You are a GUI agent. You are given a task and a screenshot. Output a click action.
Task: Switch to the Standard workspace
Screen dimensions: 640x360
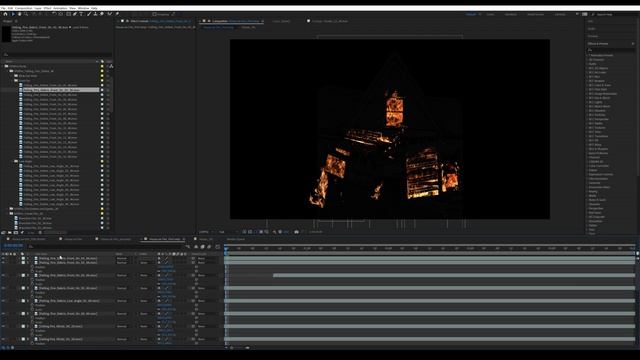pos(511,14)
